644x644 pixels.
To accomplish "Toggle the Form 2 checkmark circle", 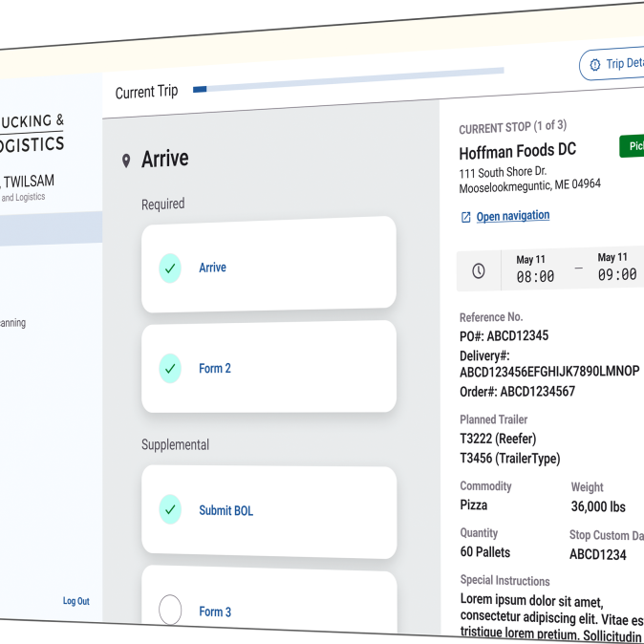I will point(170,368).
